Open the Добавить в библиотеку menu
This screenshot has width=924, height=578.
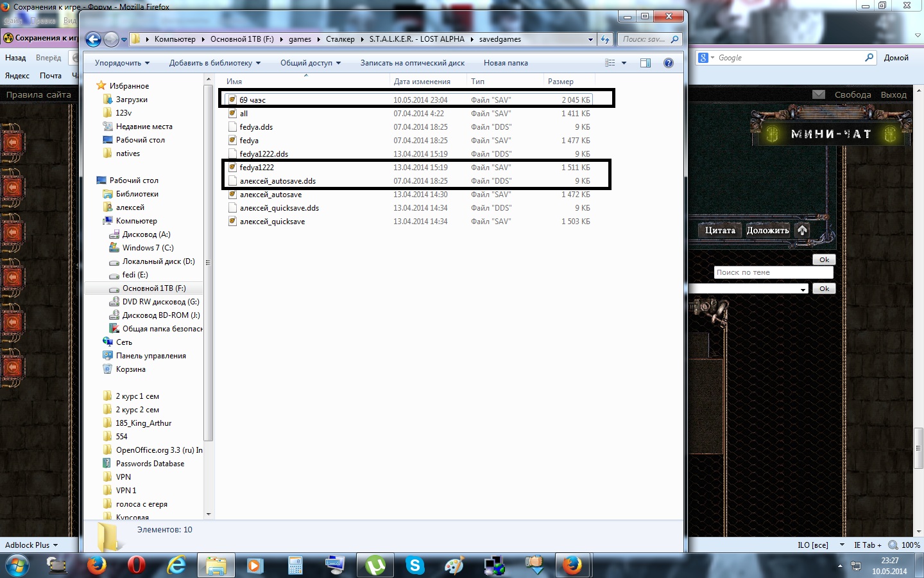click(215, 63)
